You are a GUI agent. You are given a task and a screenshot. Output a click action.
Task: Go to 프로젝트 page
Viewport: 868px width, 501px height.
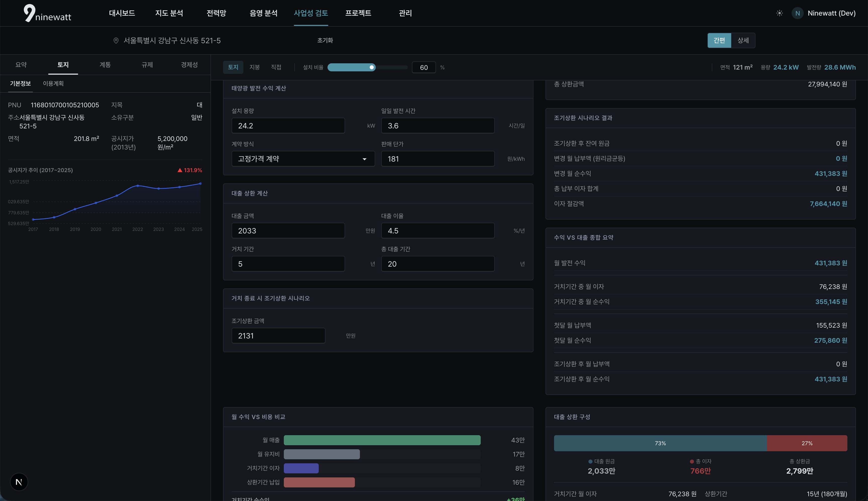(358, 13)
